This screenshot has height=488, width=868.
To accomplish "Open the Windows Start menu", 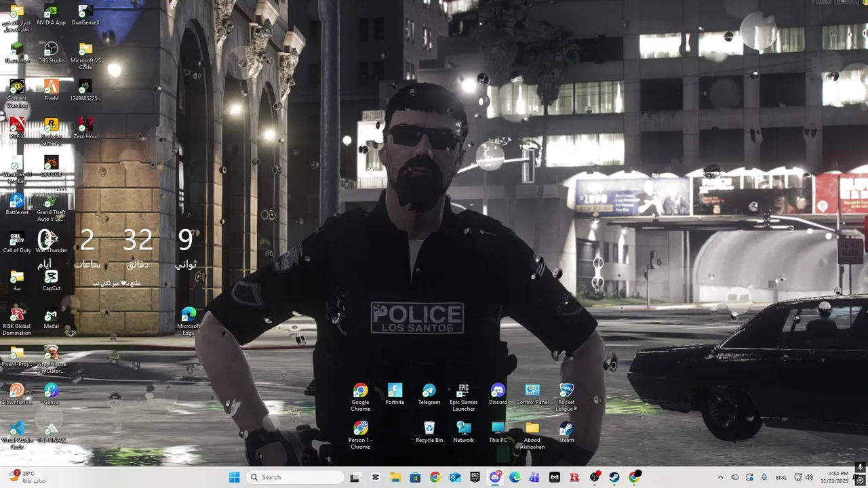I will (235, 477).
